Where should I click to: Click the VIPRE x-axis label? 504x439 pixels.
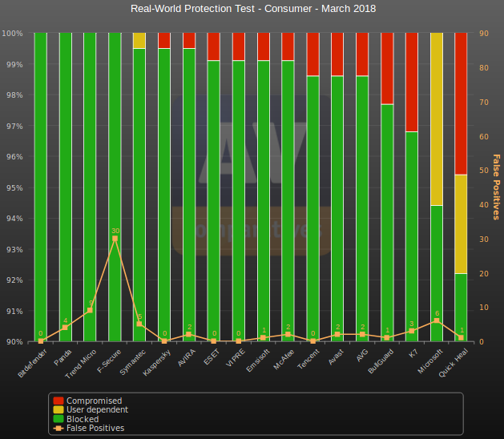click(x=236, y=357)
